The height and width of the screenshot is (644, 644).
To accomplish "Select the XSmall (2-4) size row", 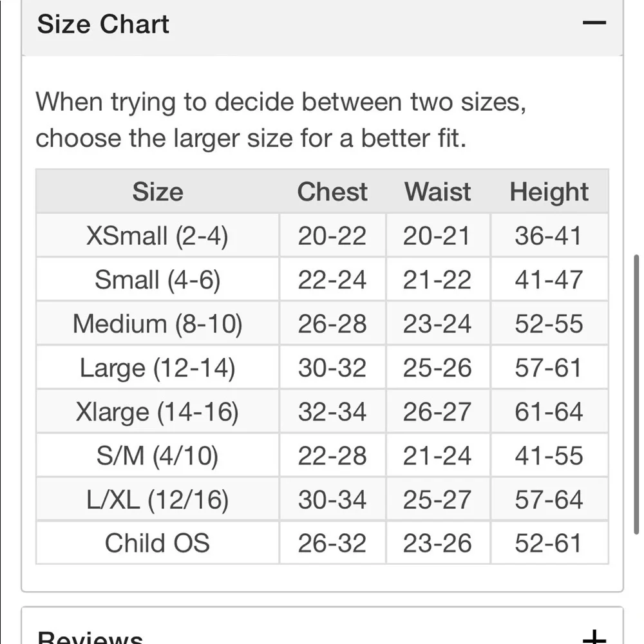I will coord(322,236).
